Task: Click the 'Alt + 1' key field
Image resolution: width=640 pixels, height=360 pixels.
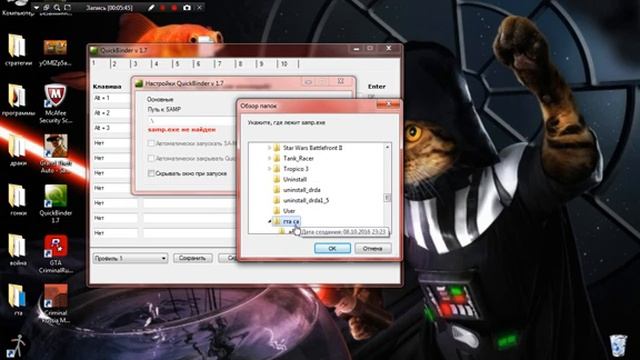Action: click(111, 98)
